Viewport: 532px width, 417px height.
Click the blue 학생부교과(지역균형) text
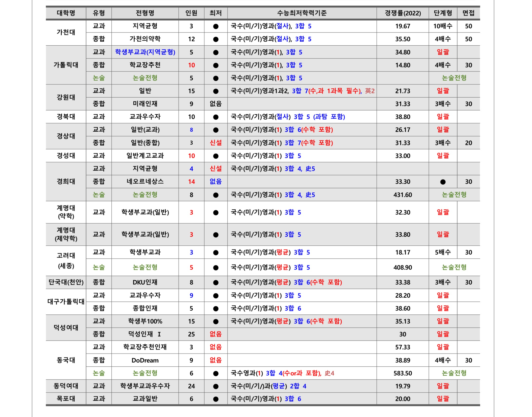click(x=145, y=52)
